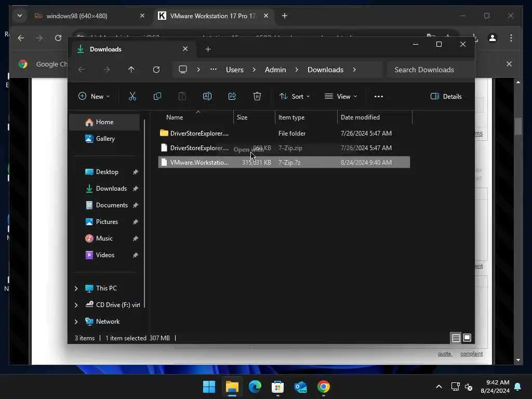Viewport: 532px width, 399px height.
Task: Click the PC monitor icon in address bar
Action: tap(183, 70)
